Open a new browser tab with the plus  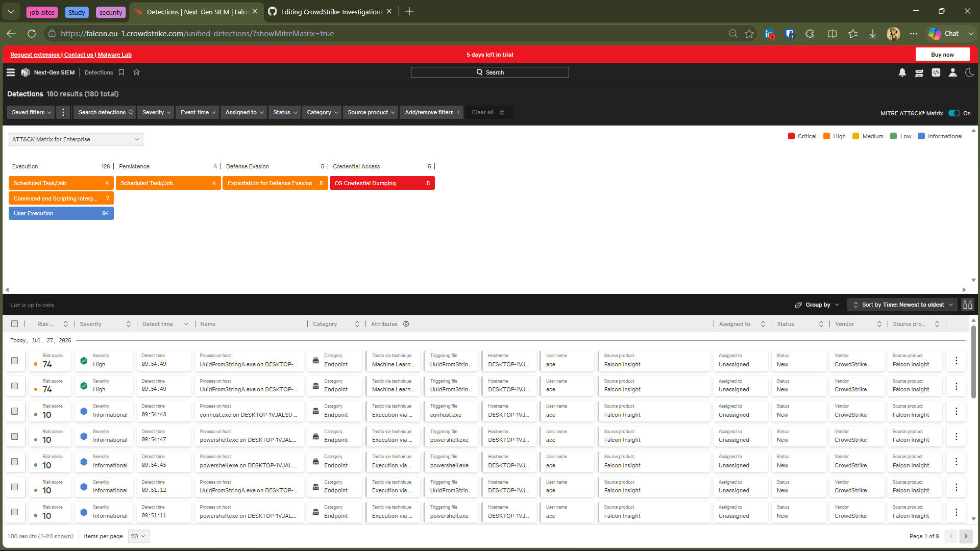click(409, 12)
